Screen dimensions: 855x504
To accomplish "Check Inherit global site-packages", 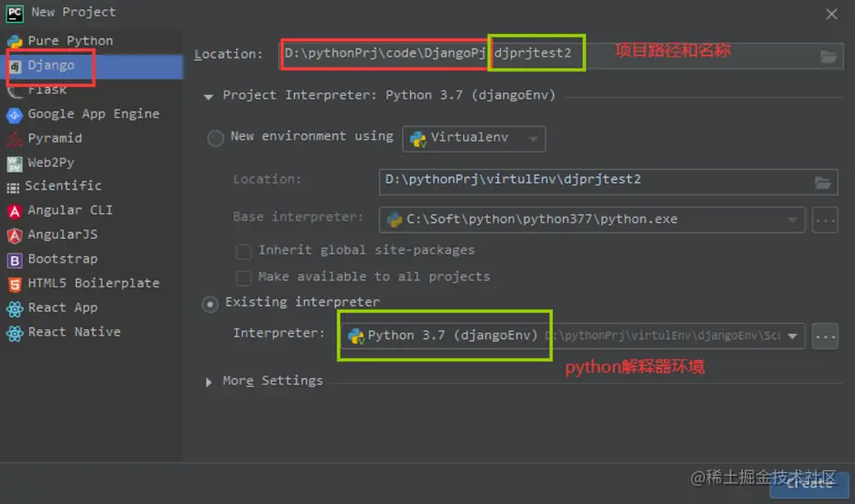I will click(x=244, y=252).
